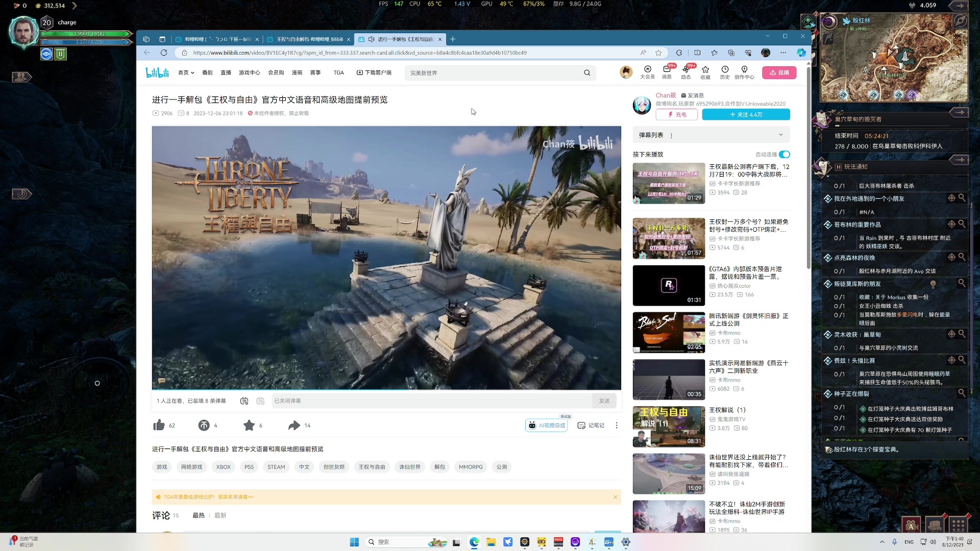This screenshot has width=980, height=551.
Task: Open danmaku settings icon below video
Action: (260, 401)
